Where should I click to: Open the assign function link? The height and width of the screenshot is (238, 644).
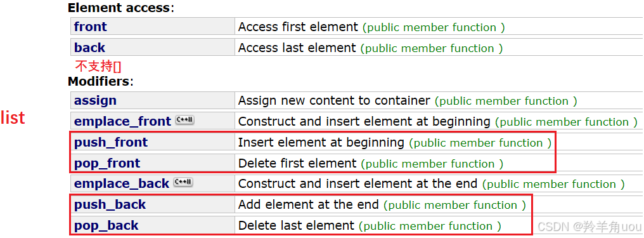click(95, 101)
